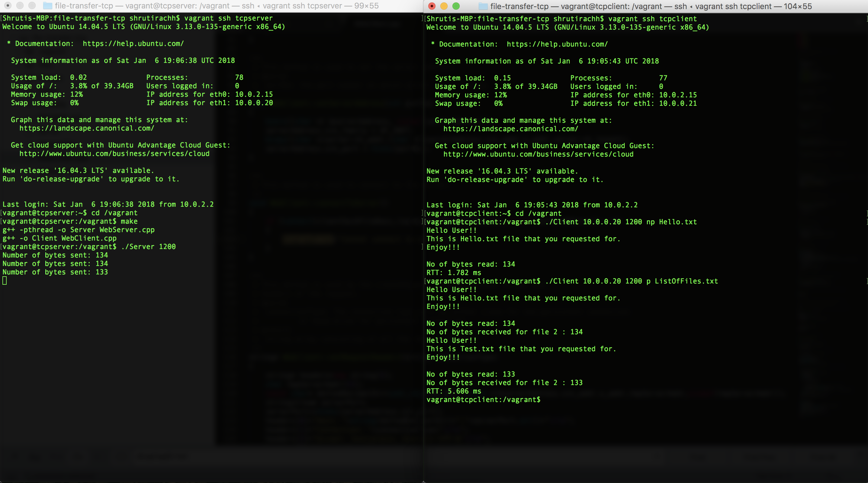Viewport: 868px width, 483px height.
Task: Click 'Processes: 78' value in server window
Action: pyautogui.click(x=239, y=78)
